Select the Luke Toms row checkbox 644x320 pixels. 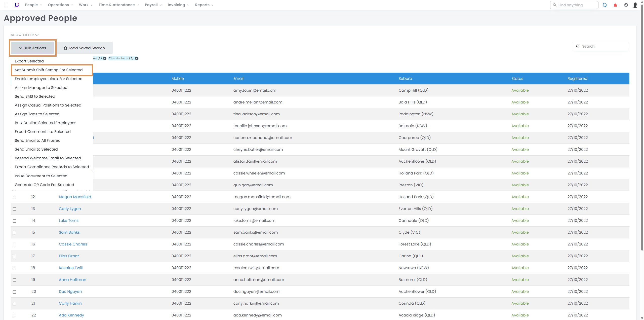click(15, 221)
